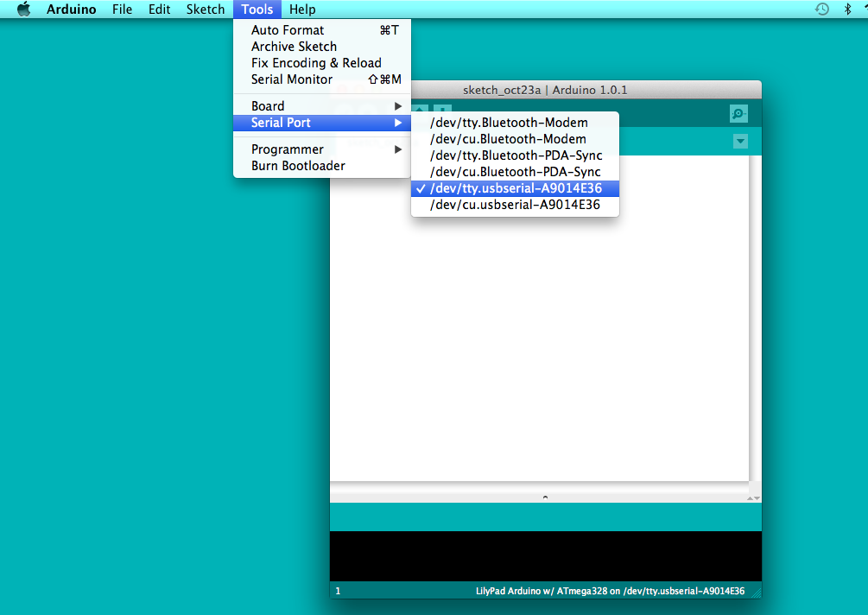Open Serial Monitor magnifier icon in toolbar
This screenshot has height=615, width=868.
coord(738,114)
